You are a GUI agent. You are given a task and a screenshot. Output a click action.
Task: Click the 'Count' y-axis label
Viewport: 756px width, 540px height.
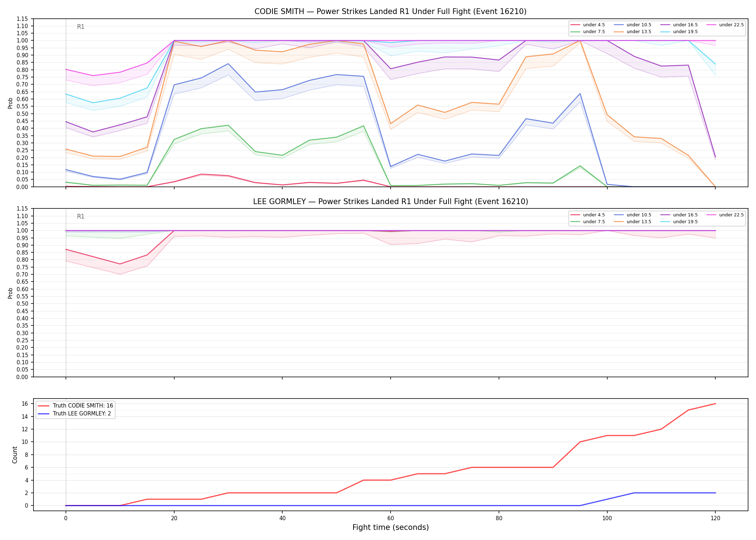pos(15,455)
